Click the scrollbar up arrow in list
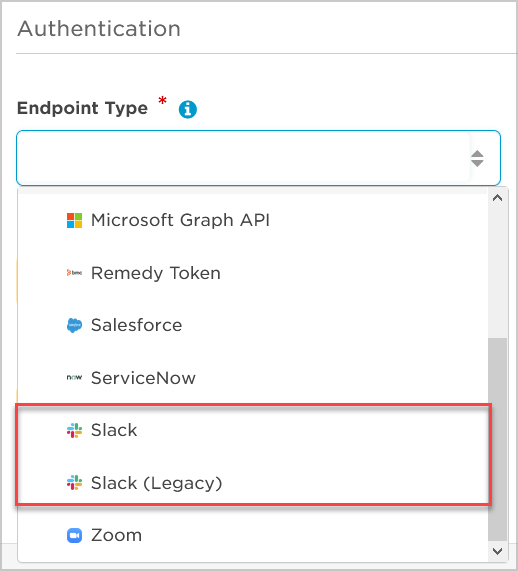The height and width of the screenshot is (571, 518). tap(497, 198)
